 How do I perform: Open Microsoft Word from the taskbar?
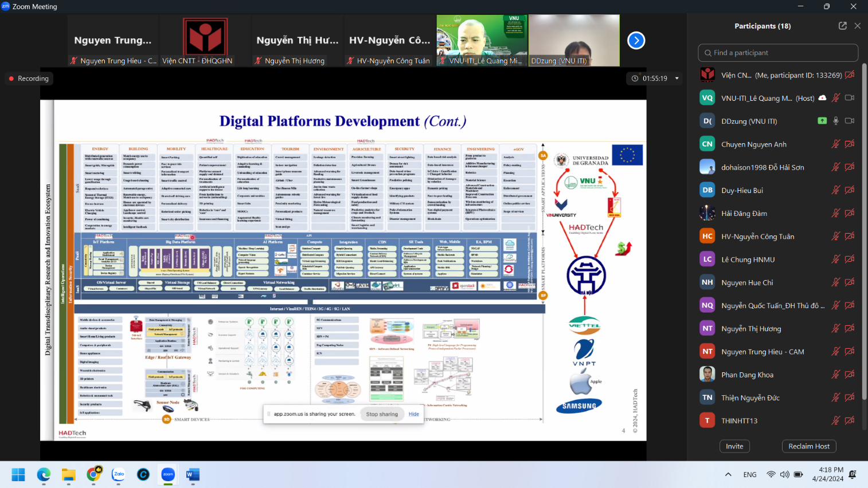(193, 474)
